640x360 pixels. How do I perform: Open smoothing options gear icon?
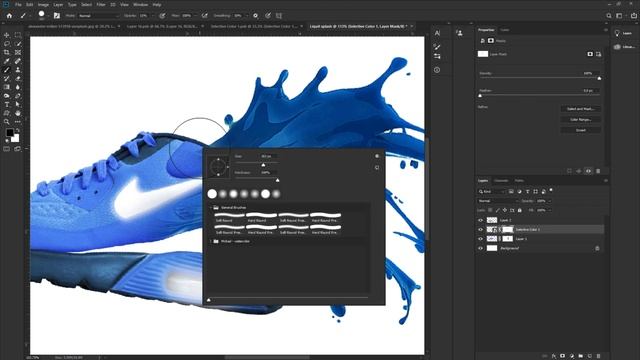point(256,16)
